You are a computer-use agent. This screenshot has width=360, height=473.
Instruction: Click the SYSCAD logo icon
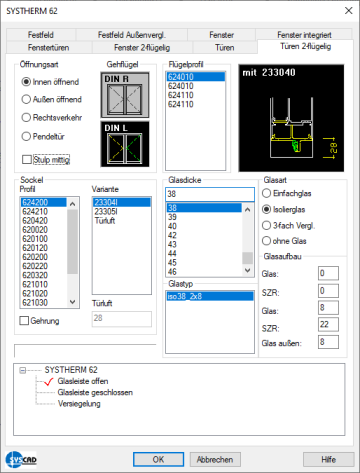tap(21, 459)
